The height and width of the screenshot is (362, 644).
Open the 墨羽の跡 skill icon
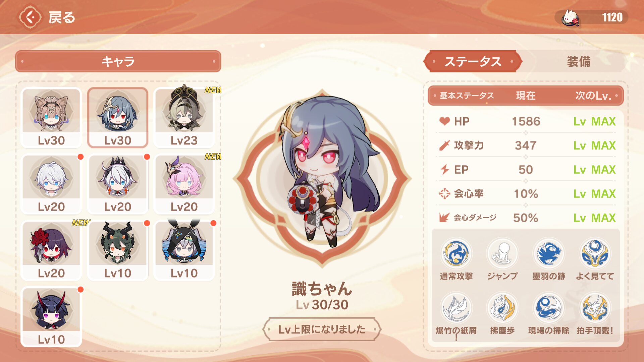pyautogui.click(x=549, y=253)
